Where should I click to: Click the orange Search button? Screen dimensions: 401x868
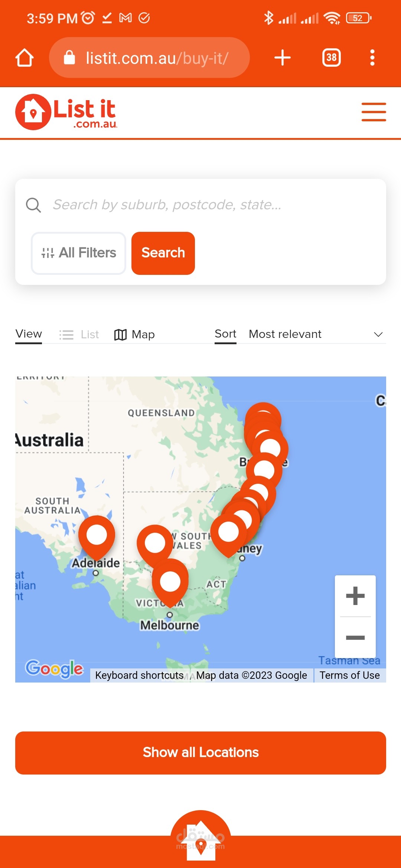tap(163, 253)
